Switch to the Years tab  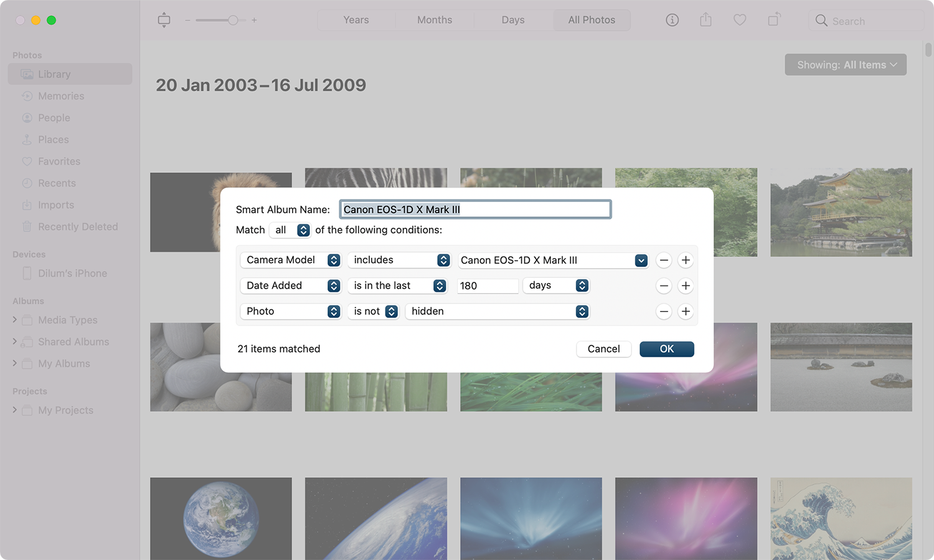point(356,20)
